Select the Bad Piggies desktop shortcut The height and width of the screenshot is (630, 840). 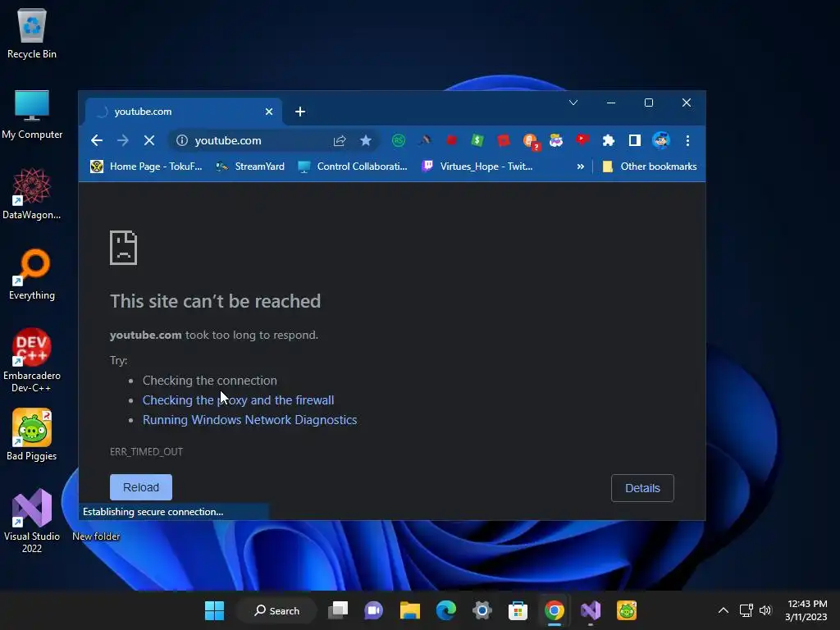pos(32,435)
